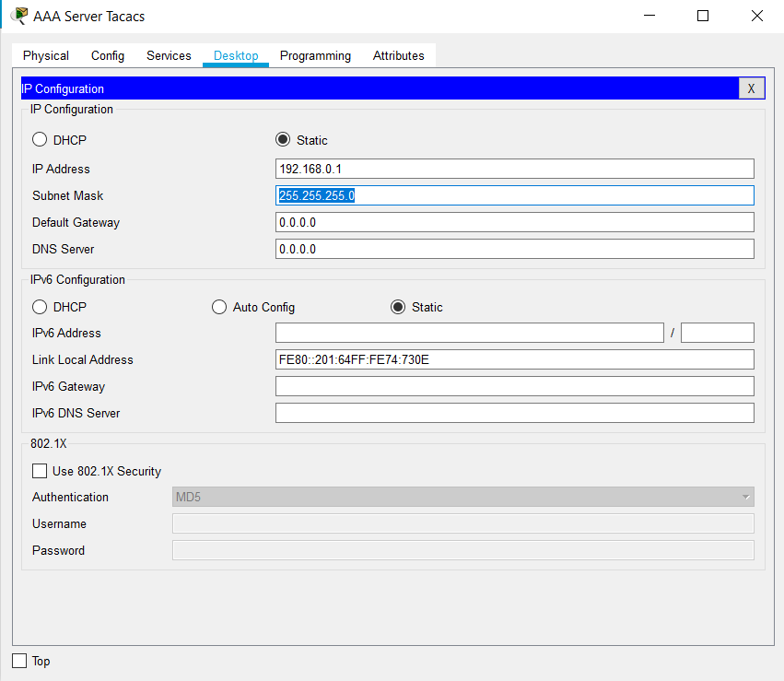The height and width of the screenshot is (681, 784).
Task: Switch to the Physical tab
Action: [46, 55]
